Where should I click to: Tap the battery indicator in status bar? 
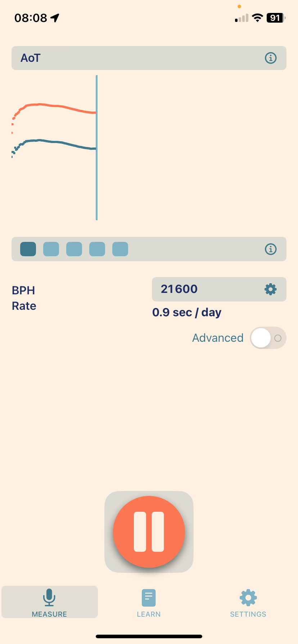click(276, 18)
